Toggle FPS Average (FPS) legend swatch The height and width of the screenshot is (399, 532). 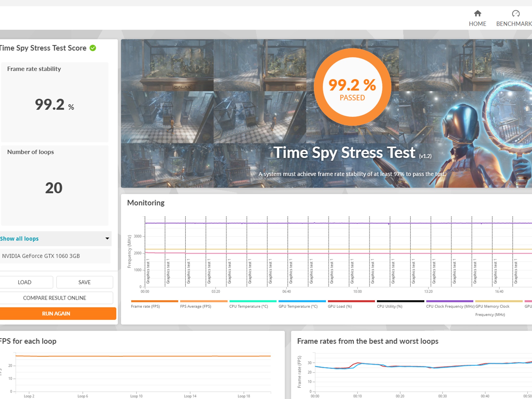[204, 301]
